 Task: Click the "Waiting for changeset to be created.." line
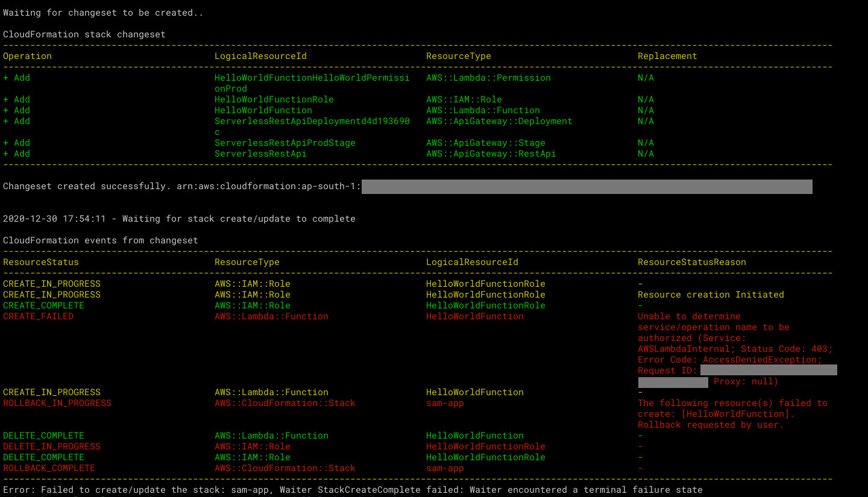pos(103,13)
